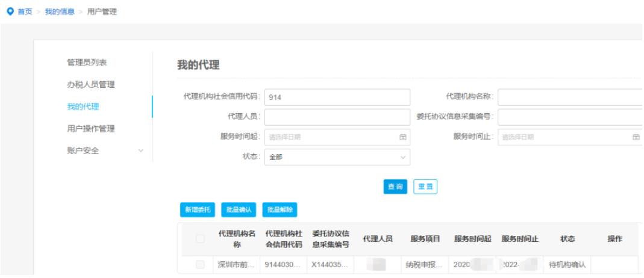Click the 新增委托 button

coord(198,210)
